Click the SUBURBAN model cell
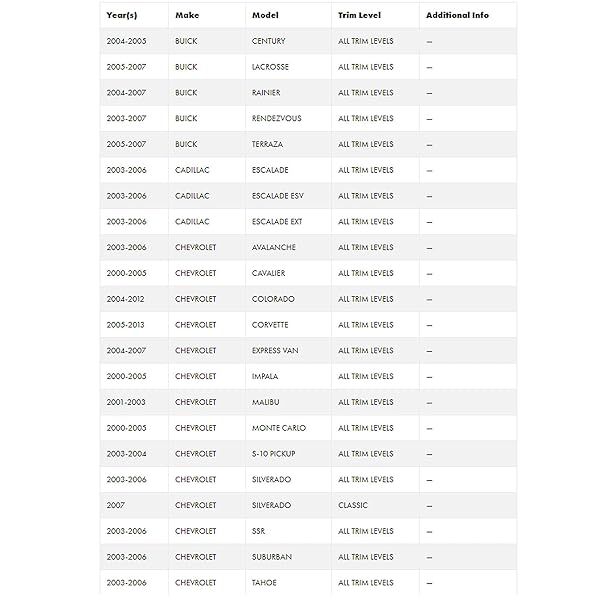The width and height of the screenshot is (600, 600). click(272, 557)
